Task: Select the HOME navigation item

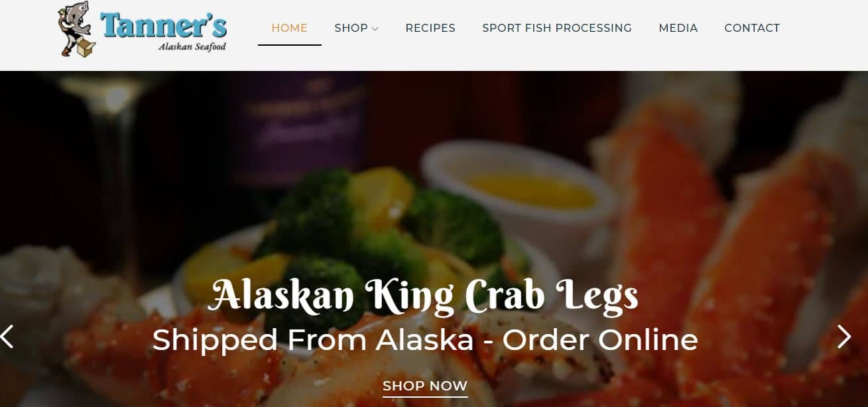Action: pyautogui.click(x=290, y=28)
